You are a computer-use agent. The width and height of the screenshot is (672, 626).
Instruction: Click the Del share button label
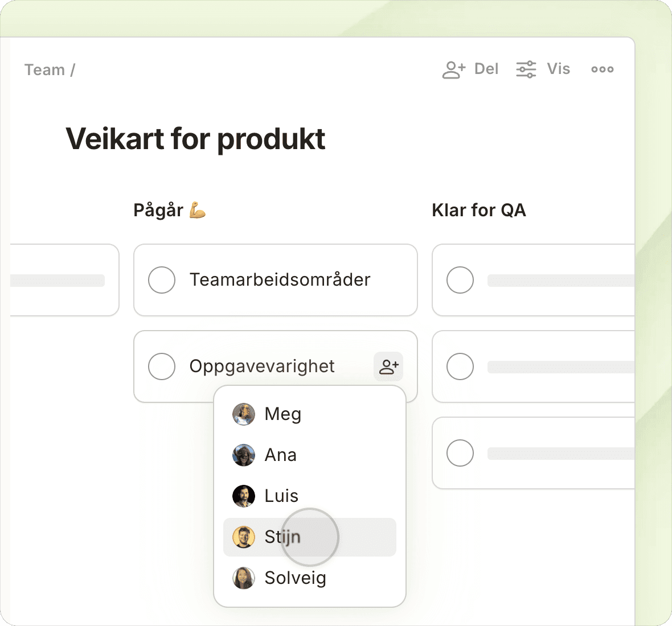pos(486,69)
